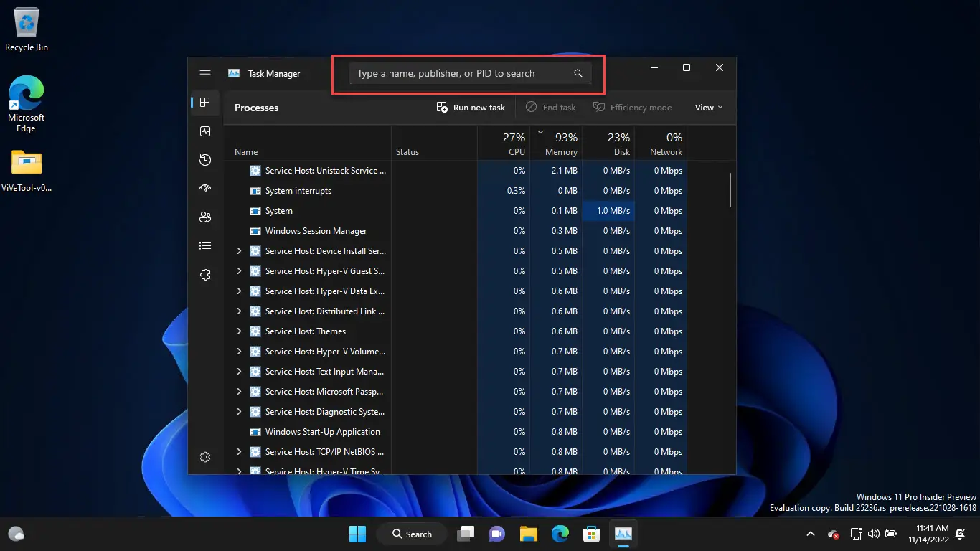Open the Users page from sidebar

pyautogui.click(x=205, y=217)
